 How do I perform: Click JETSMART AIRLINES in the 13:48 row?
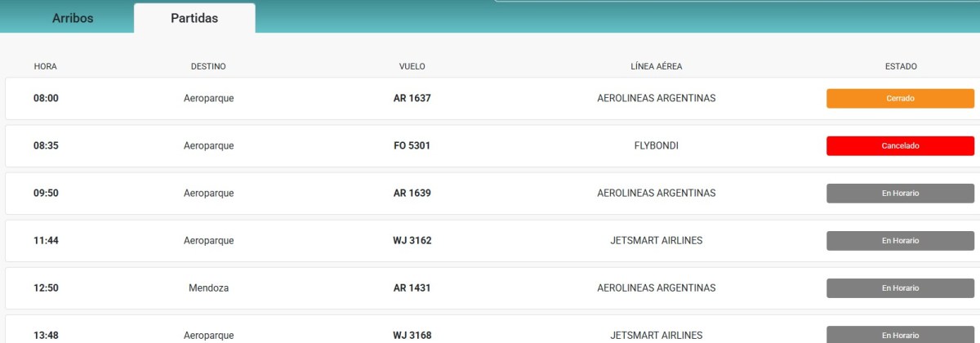(x=656, y=335)
